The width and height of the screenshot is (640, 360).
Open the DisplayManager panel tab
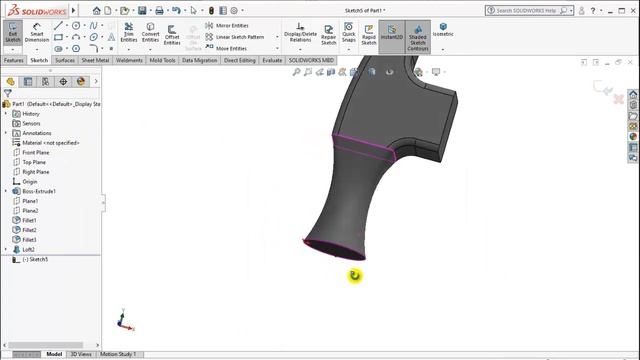(x=80, y=82)
